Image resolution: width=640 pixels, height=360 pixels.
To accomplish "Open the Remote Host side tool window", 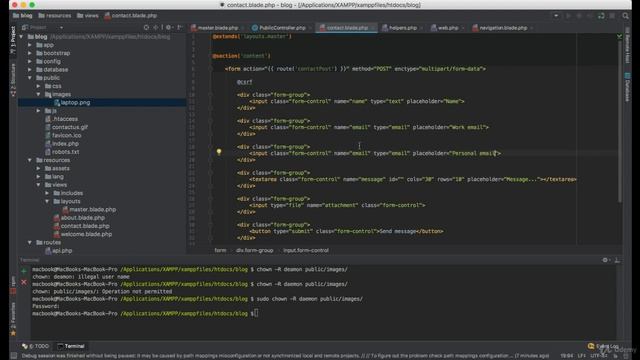I will [627, 46].
